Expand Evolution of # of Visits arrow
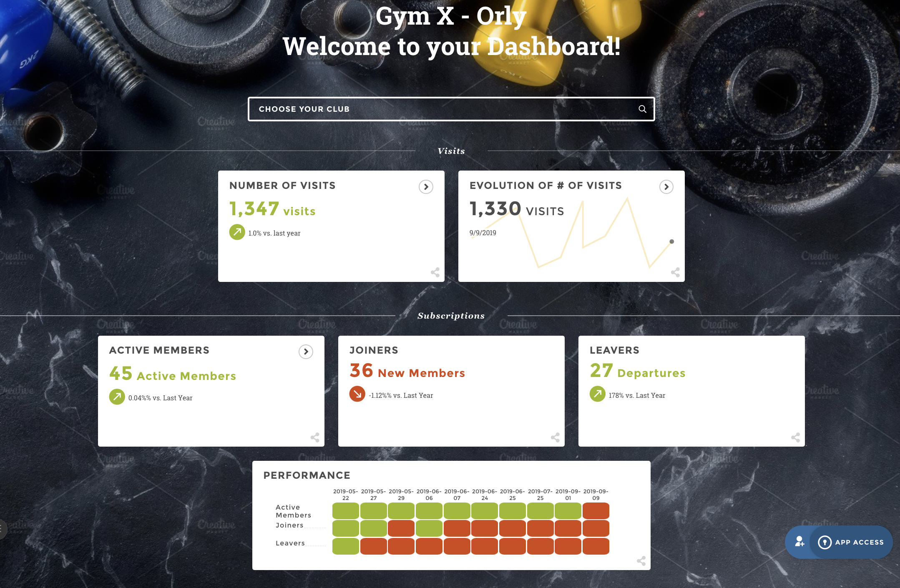 [x=666, y=187]
